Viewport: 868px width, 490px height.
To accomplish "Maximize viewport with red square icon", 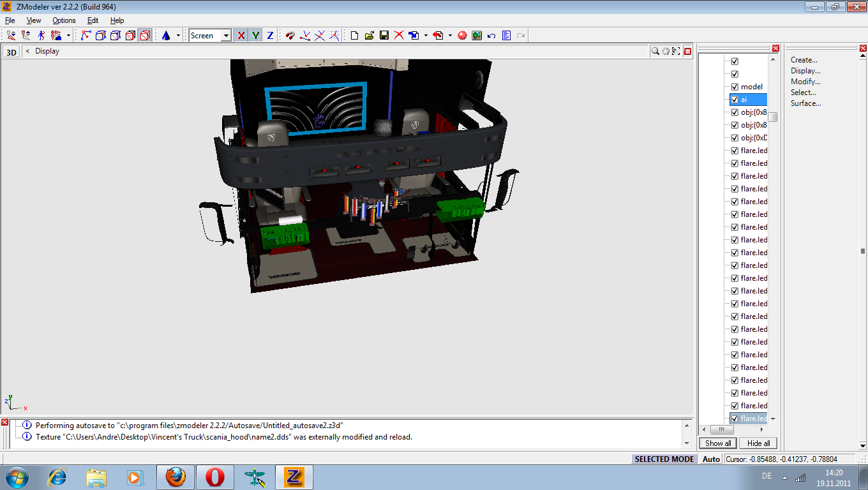I will pos(687,51).
